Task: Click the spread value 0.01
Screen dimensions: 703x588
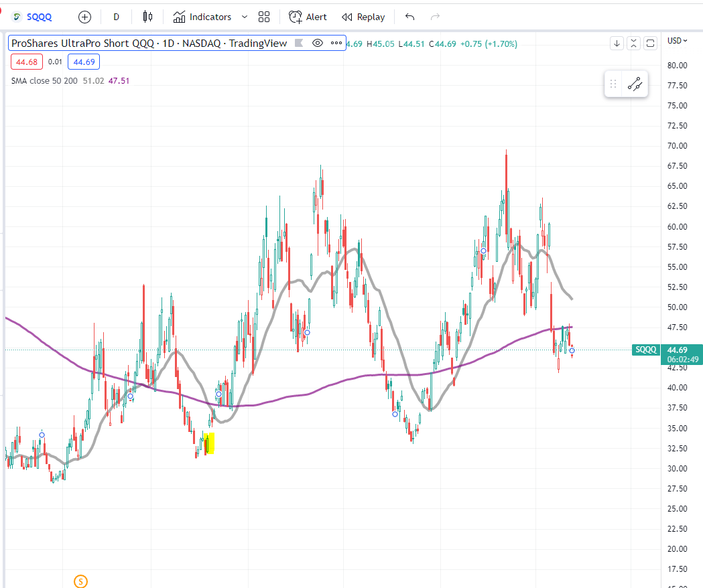Action: point(55,62)
